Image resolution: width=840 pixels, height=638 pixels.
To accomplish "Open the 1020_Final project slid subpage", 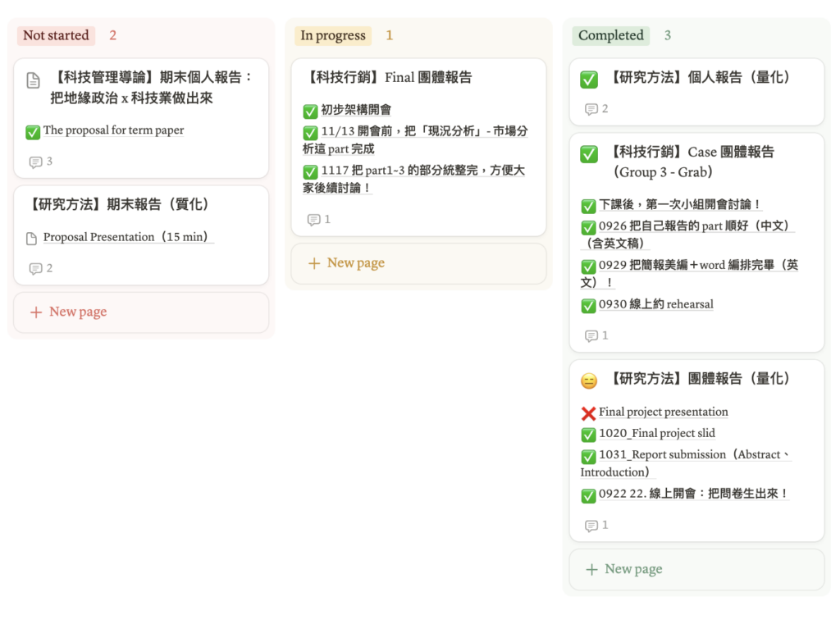I will [x=656, y=434].
